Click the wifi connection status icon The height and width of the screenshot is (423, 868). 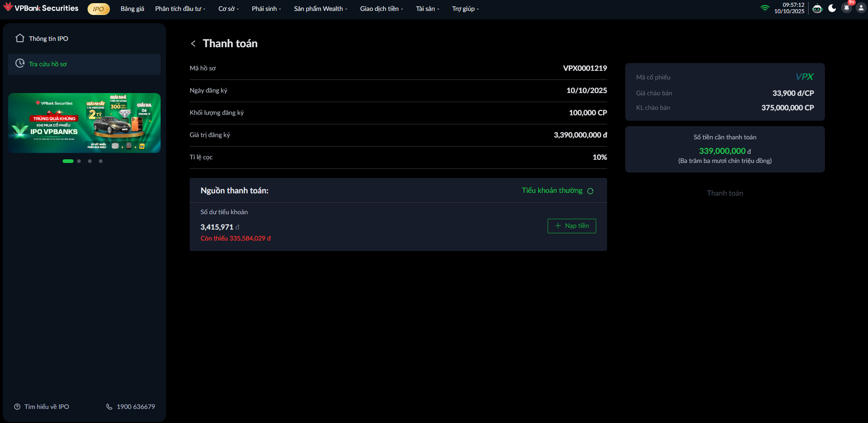[765, 8]
